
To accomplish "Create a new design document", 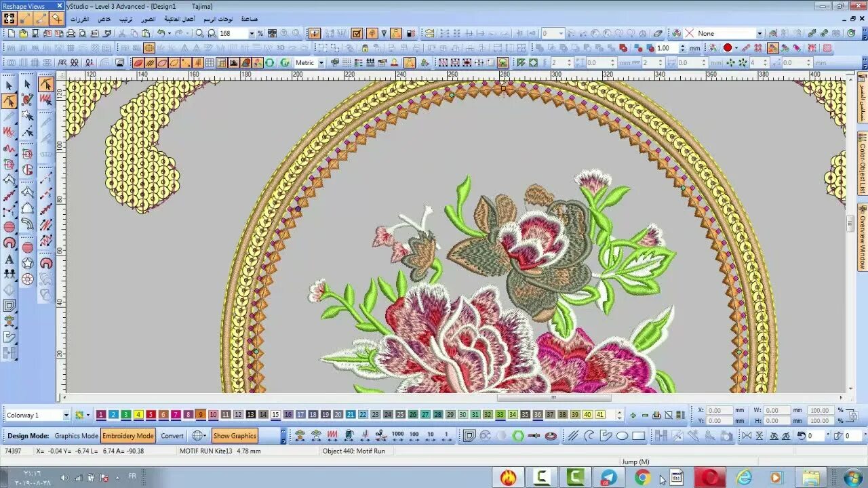I will 12,33.
